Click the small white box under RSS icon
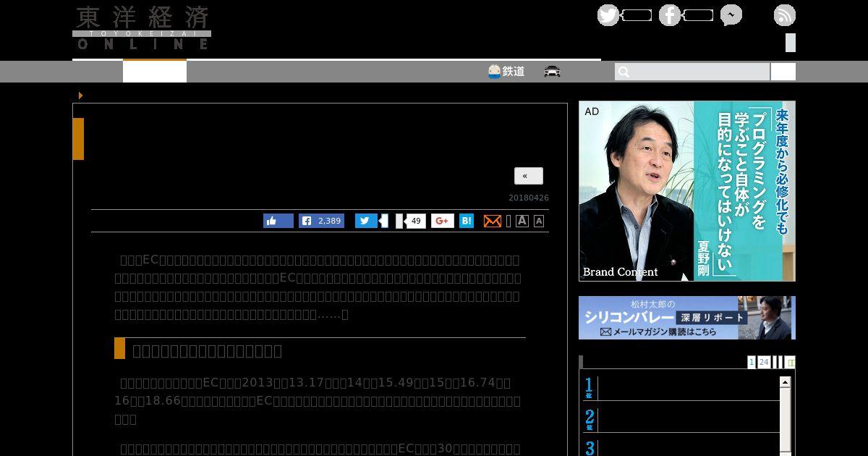 click(x=791, y=43)
